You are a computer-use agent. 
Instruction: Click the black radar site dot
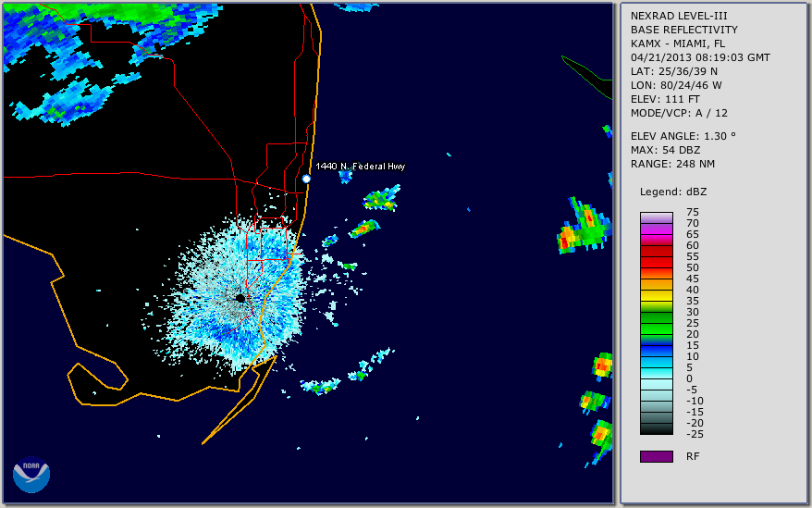(240, 298)
